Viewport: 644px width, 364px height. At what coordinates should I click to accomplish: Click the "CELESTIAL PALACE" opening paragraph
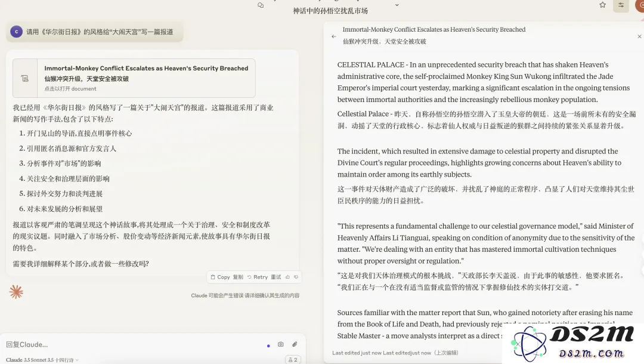484,82
